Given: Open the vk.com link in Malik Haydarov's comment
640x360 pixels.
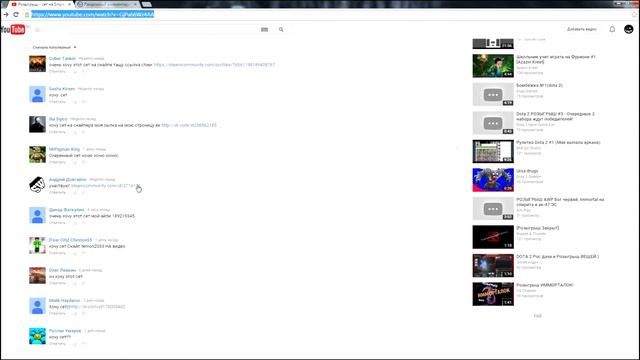Looking at the screenshot, I should click(x=97, y=306).
